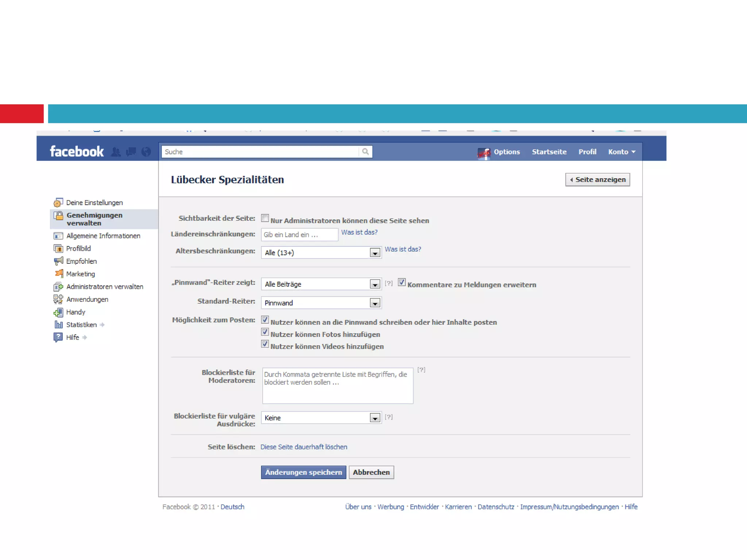Click the Ländereinschränkungen input field

(299, 235)
